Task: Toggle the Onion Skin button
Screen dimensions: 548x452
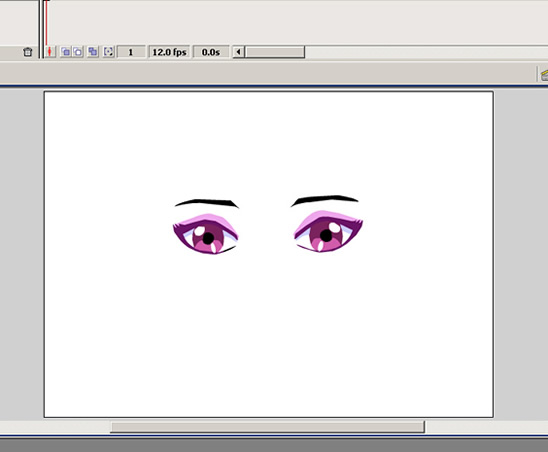Action: 65,52
